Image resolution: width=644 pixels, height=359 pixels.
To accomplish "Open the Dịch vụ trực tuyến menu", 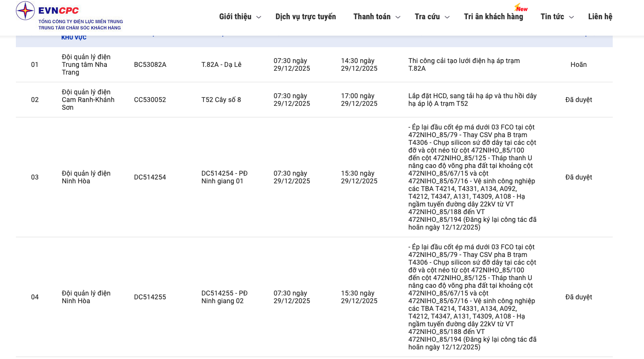I will 306,17.
